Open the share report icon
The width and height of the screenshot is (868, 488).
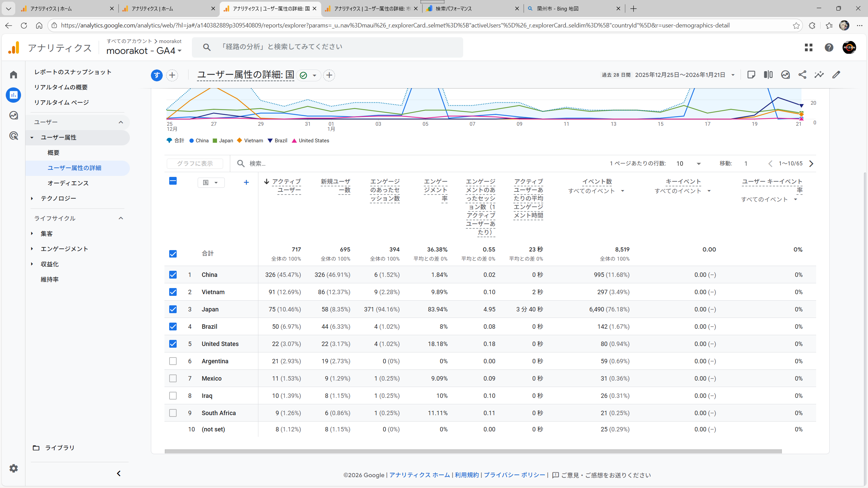[802, 75]
